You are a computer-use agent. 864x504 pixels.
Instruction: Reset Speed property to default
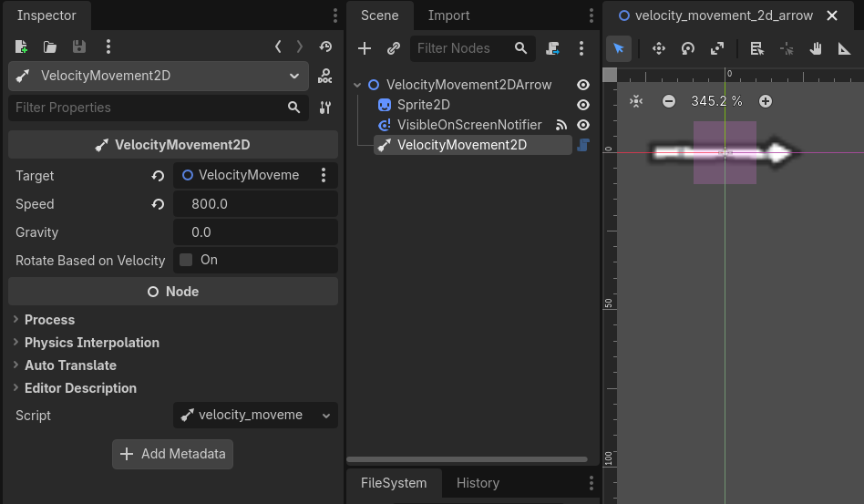point(159,204)
